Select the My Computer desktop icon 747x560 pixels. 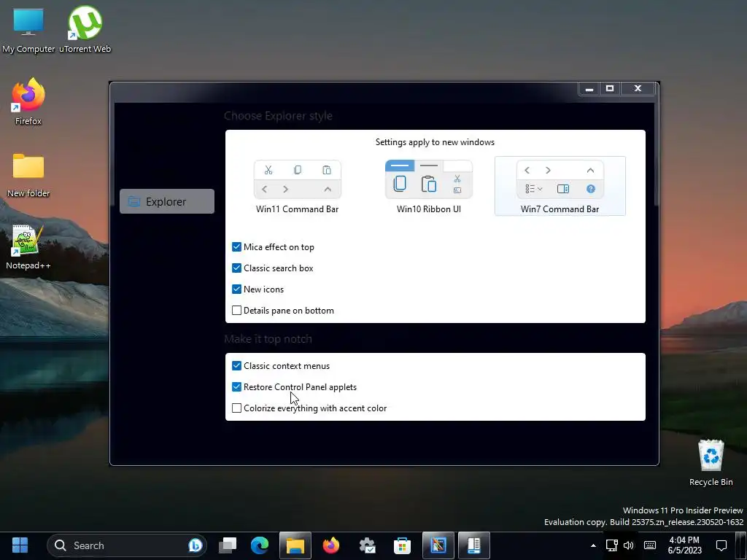click(x=28, y=31)
